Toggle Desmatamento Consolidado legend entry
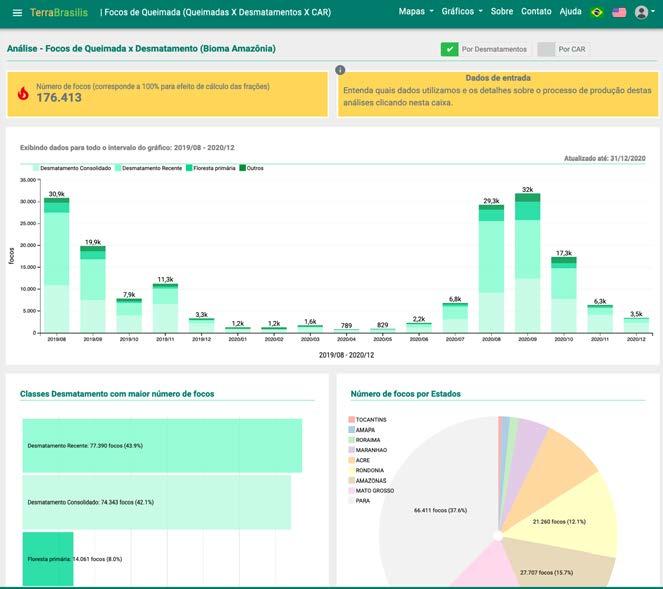 pos(72,168)
